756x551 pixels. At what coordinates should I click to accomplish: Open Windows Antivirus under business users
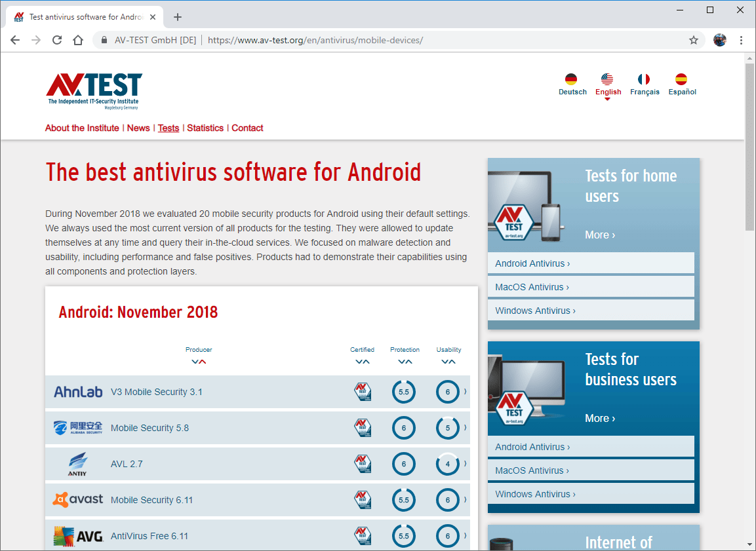tap(591, 494)
